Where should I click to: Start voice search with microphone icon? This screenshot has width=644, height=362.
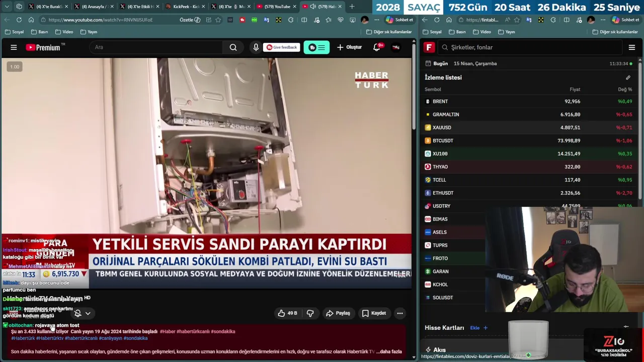pyautogui.click(x=256, y=47)
